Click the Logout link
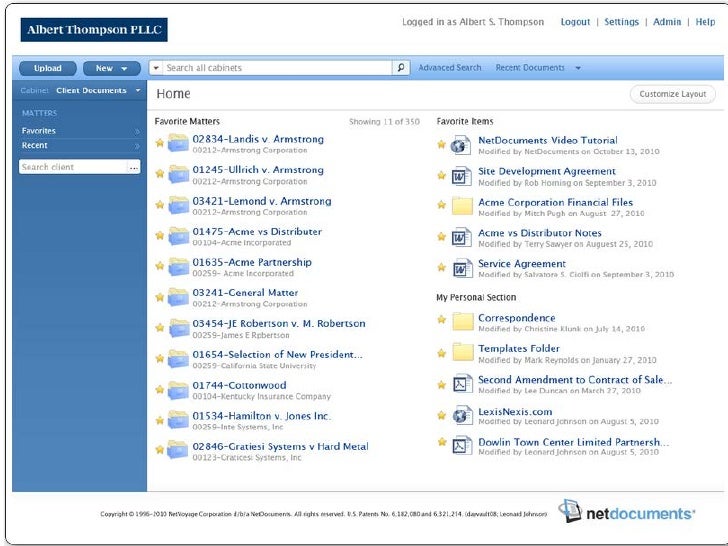The height and width of the screenshot is (546, 728). coord(575,22)
